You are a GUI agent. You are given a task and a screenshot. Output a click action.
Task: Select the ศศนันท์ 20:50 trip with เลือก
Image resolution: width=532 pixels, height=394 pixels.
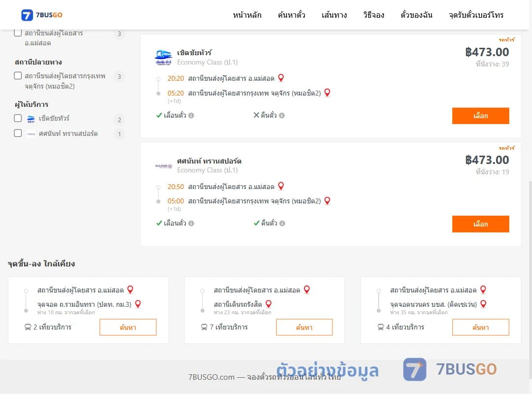480,224
